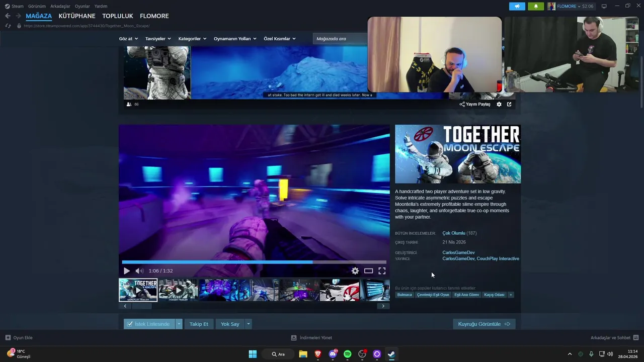Click the Bulmaca tag
The image size is (644, 362).
[405, 295]
